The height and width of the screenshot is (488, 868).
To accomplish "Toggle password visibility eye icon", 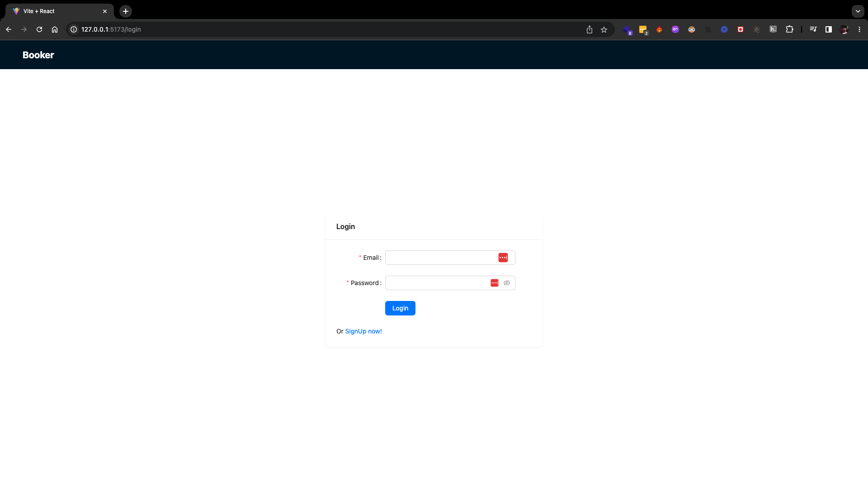I will (507, 283).
